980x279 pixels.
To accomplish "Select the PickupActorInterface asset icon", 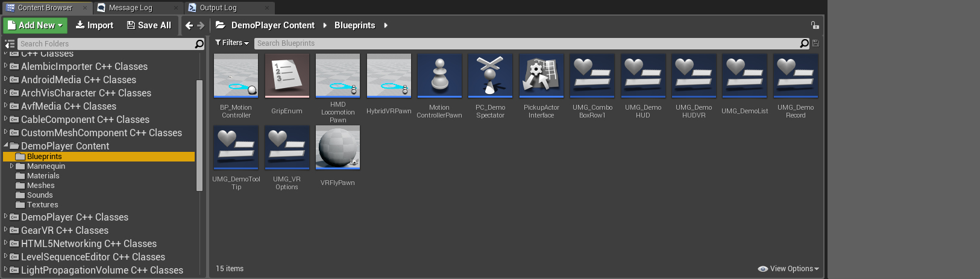I will pos(541,75).
